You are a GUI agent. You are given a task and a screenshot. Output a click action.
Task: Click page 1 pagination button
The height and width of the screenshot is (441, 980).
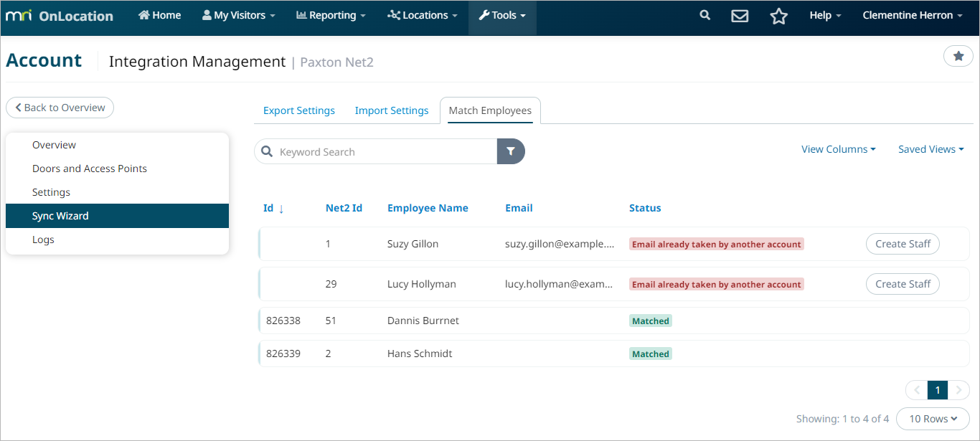[x=937, y=390]
